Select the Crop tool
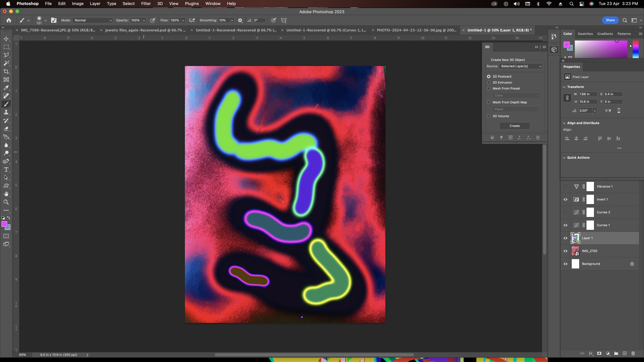This screenshot has width=644, height=362. (x=6, y=71)
